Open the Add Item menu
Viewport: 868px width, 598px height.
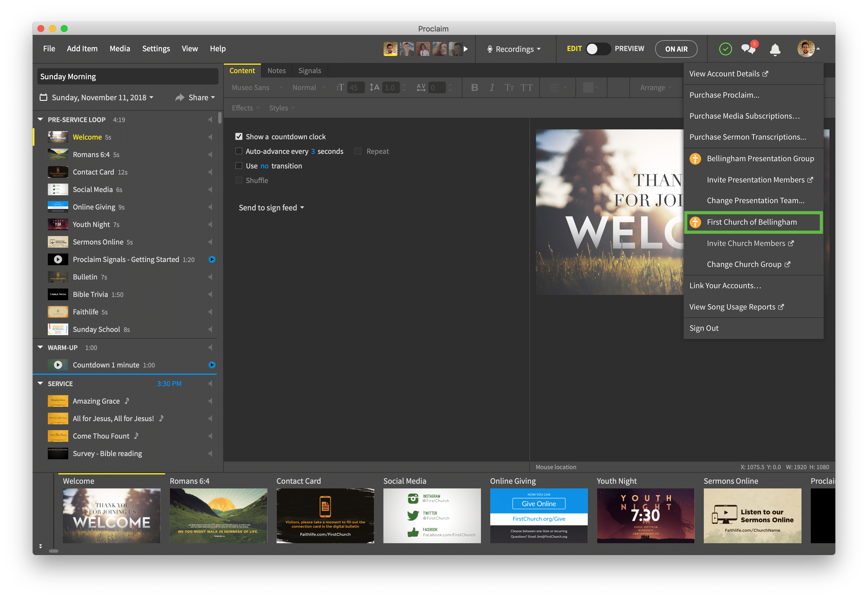(x=82, y=49)
